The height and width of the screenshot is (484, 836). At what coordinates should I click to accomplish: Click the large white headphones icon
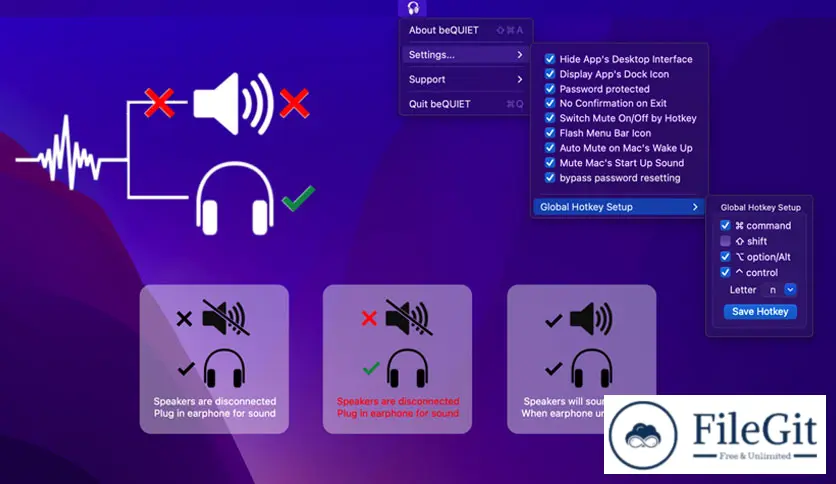235,198
